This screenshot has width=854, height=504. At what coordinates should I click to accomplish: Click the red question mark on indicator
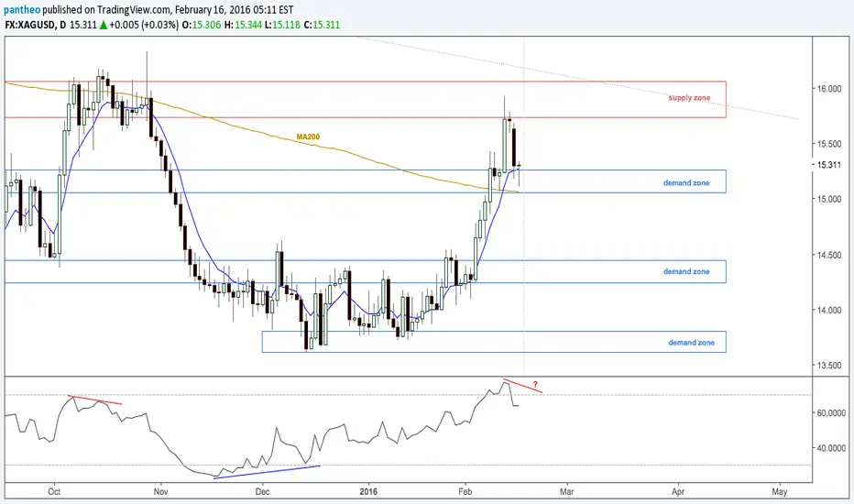(x=535, y=384)
